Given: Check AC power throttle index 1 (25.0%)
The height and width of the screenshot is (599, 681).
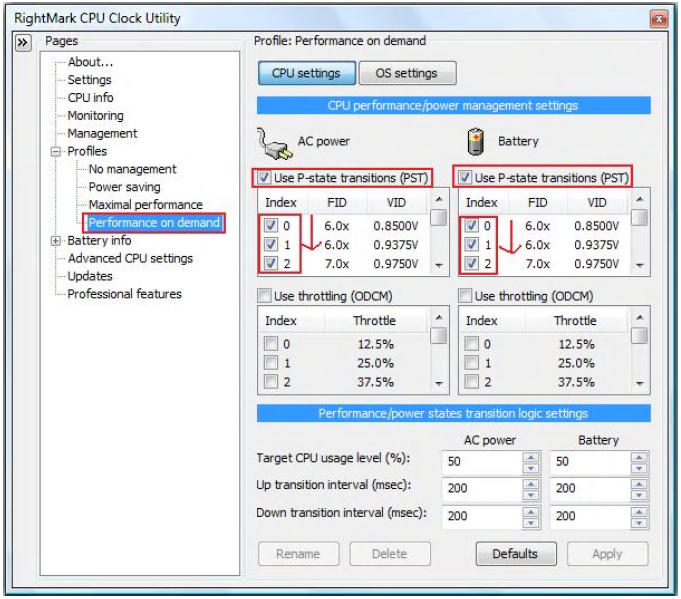Looking at the screenshot, I should 271,363.
